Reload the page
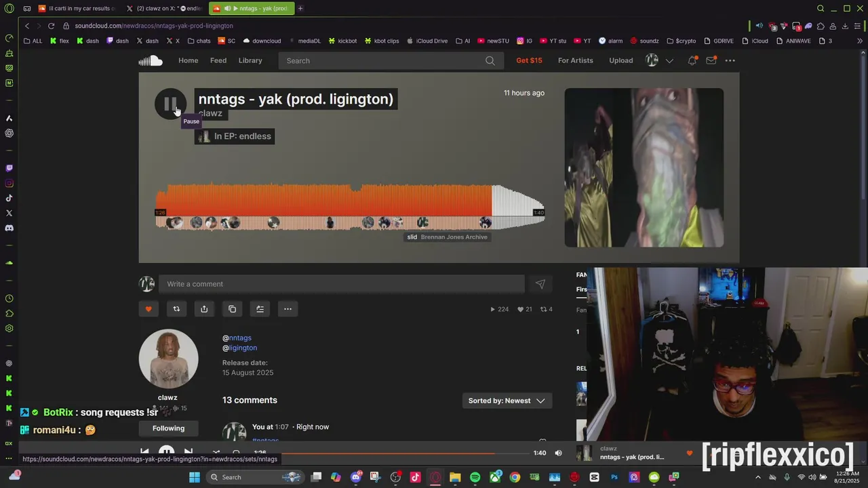 point(51,26)
